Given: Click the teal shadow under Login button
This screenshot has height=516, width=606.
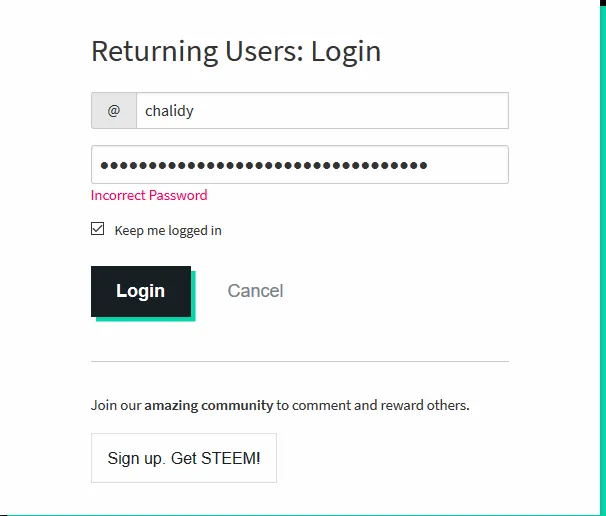Looking at the screenshot, I should click(146, 319).
